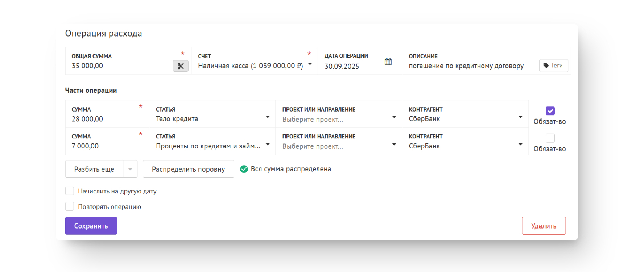
Task: Click 'Распределить поровну' button
Action: (x=188, y=169)
